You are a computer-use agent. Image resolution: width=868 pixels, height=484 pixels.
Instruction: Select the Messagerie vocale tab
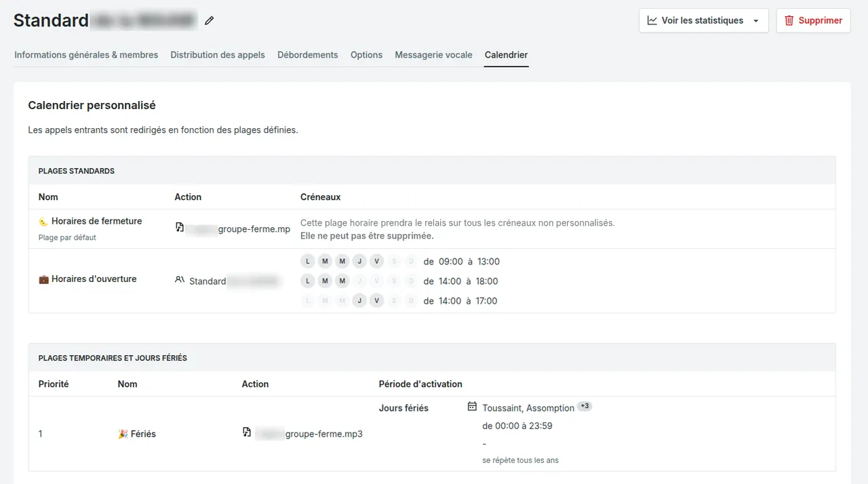(x=433, y=55)
